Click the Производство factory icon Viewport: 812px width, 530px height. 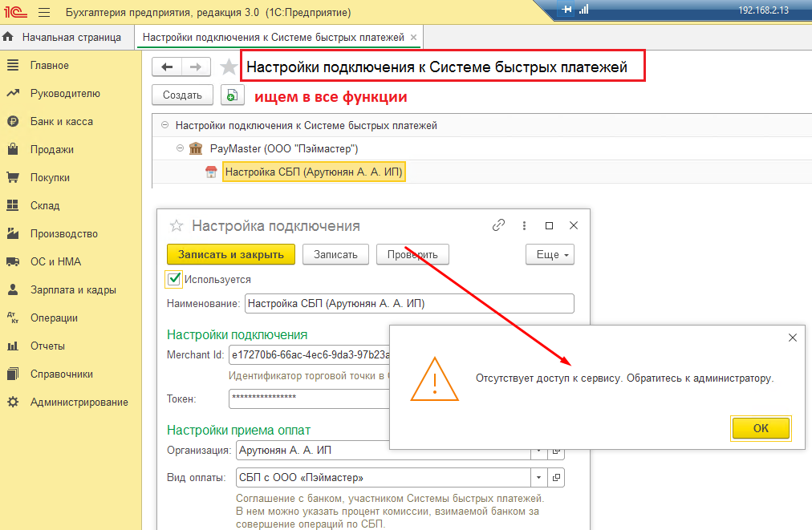pyautogui.click(x=13, y=233)
